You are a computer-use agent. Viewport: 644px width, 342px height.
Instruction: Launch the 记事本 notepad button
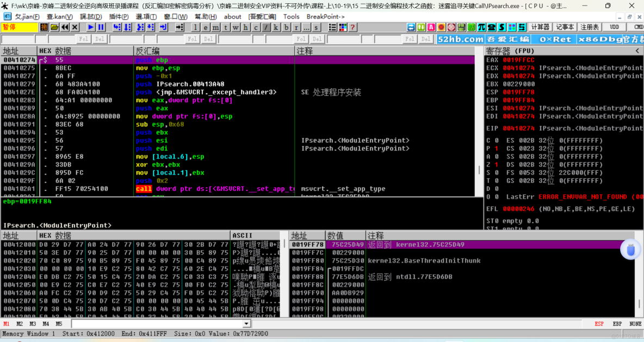[565, 27]
